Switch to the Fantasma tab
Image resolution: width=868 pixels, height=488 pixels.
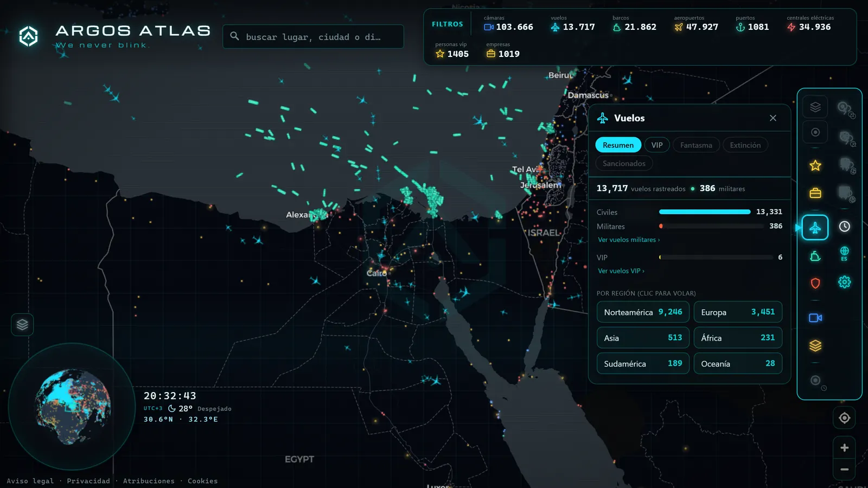click(x=696, y=145)
